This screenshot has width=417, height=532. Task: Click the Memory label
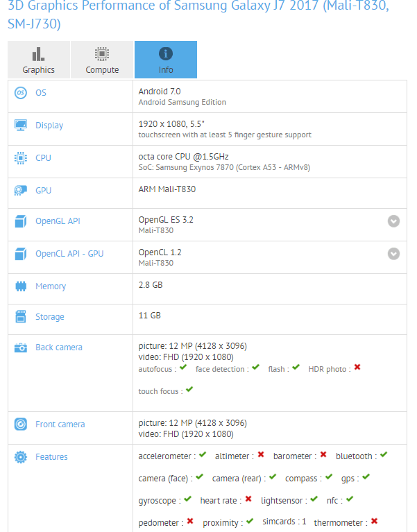[51, 286]
